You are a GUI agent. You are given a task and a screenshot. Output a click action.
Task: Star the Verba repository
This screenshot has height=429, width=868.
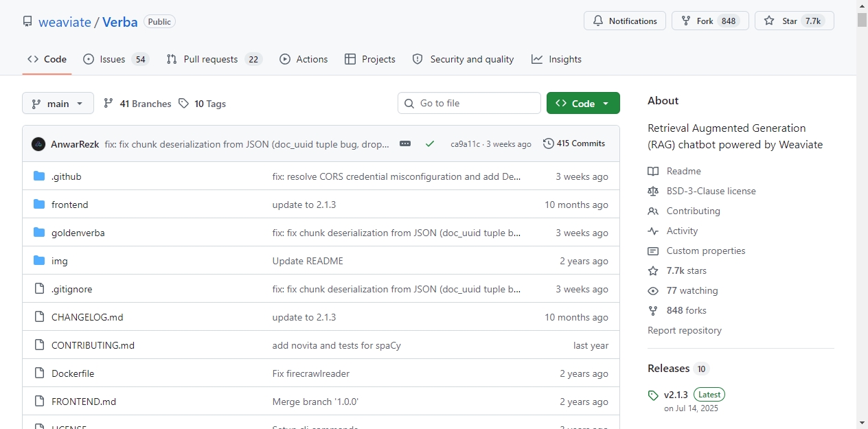(x=795, y=21)
